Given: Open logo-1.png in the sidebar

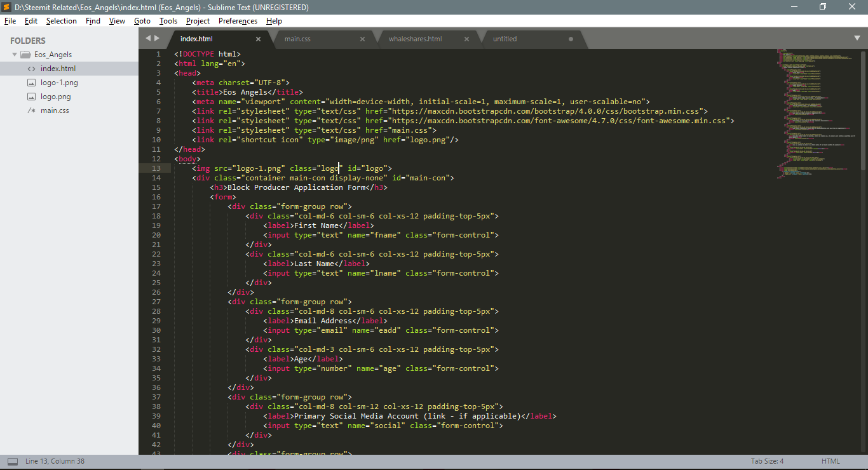Looking at the screenshot, I should click(x=69, y=83).
